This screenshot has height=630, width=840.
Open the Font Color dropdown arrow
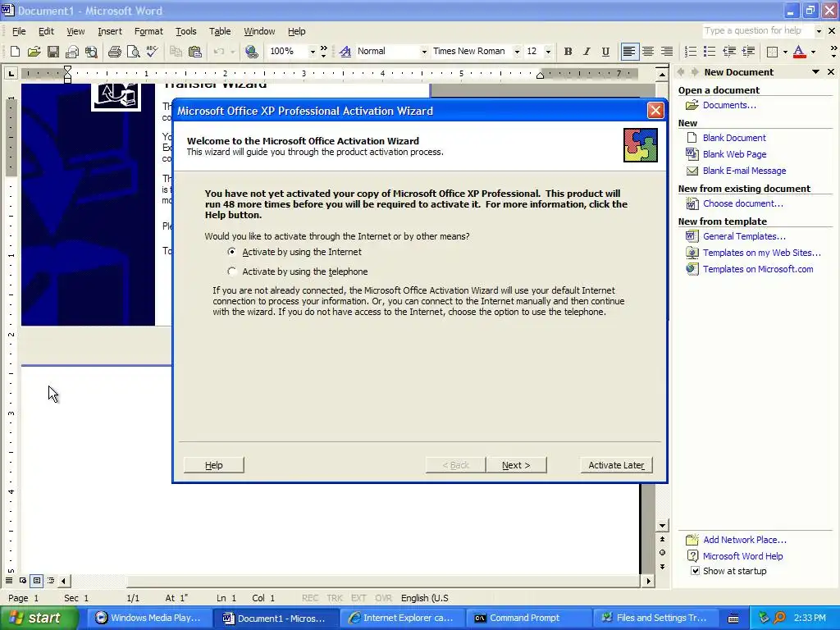813,52
